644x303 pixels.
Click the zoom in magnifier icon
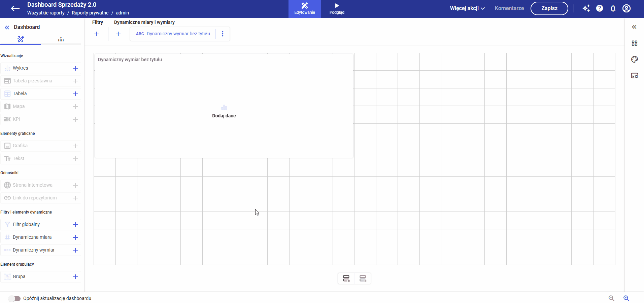pyautogui.click(x=626, y=298)
